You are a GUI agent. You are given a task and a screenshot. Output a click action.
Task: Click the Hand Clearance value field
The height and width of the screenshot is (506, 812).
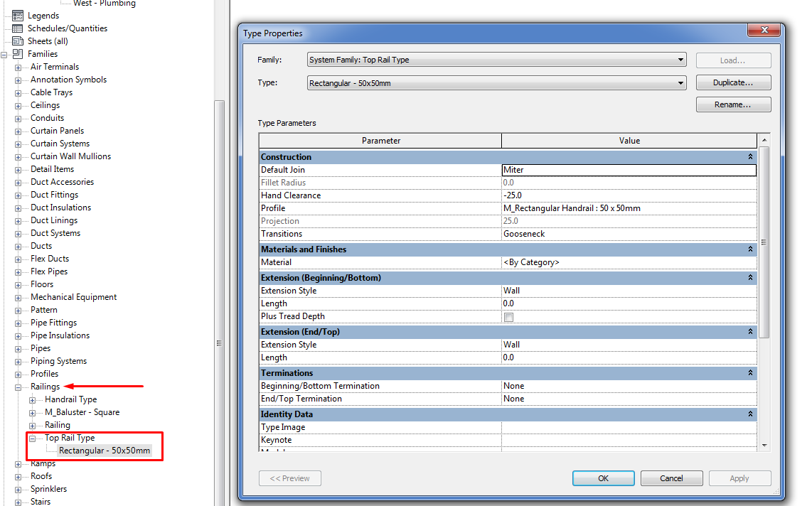click(629, 195)
